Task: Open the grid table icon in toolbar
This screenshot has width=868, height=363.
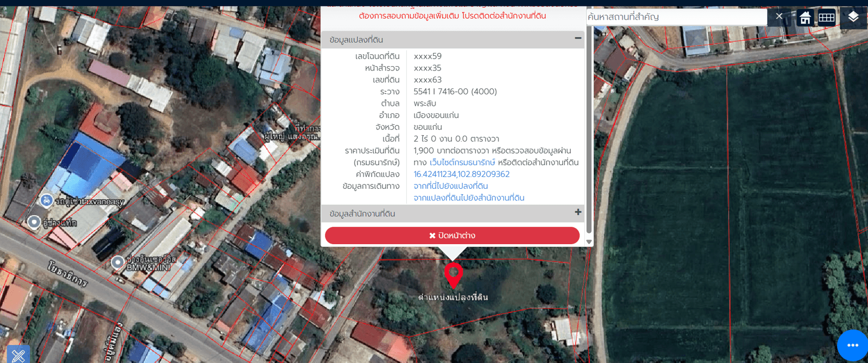Action: click(x=827, y=17)
